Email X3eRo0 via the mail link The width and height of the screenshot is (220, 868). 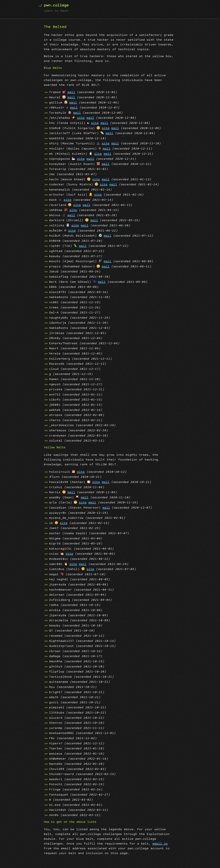pyautogui.click(x=115, y=128)
